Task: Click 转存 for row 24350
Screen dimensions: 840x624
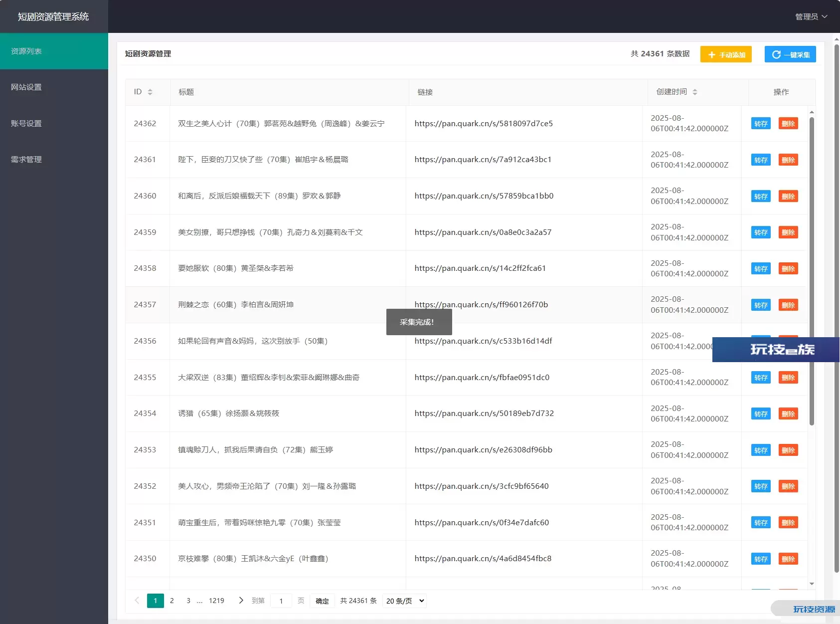Action: [761, 559]
